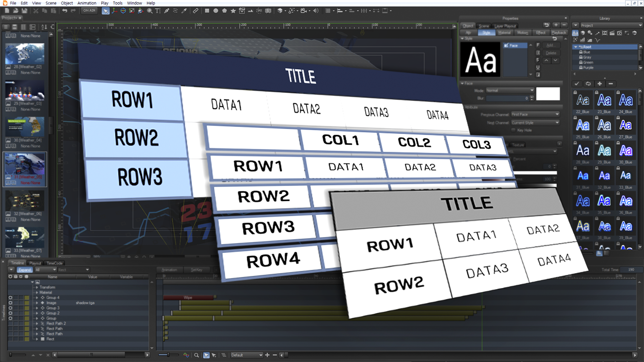The height and width of the screenshot is (362, 644).
Task: Click the magnifier icon below timeline
Action: (197, 355)
